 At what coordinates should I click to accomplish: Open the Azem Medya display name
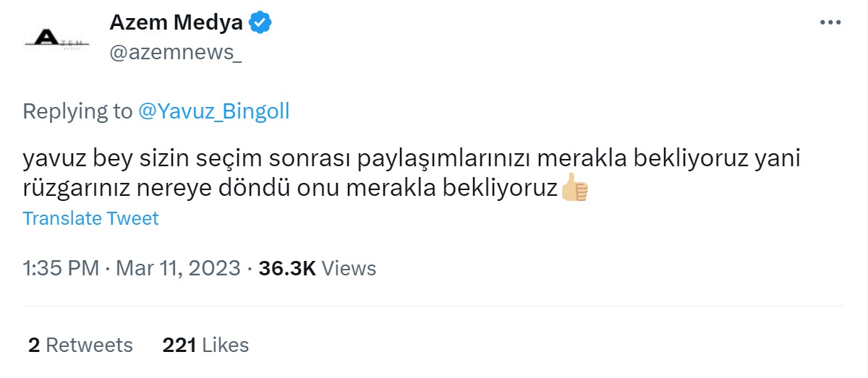(x=176, y=23)
